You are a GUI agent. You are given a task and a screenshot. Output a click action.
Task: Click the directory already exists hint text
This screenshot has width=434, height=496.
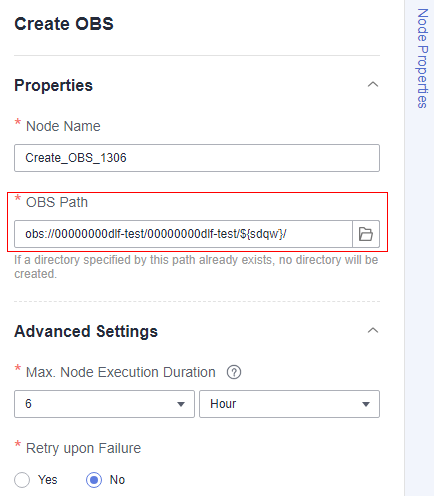coord(196,267)
